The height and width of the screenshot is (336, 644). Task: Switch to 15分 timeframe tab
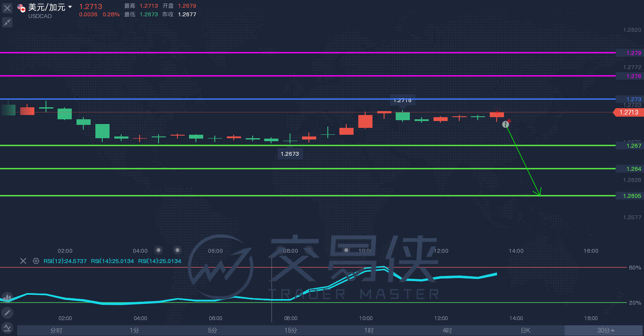pyautogui.click(x=291, y=330)
